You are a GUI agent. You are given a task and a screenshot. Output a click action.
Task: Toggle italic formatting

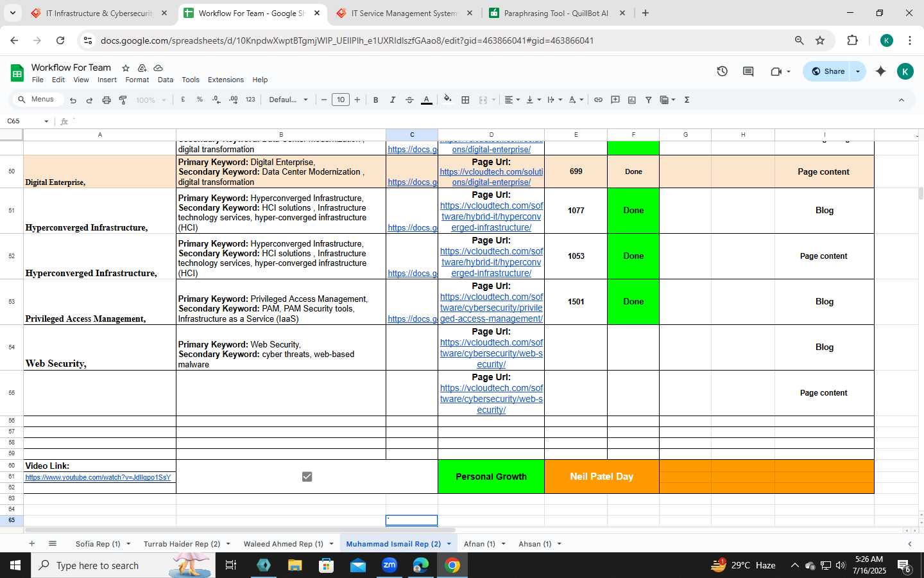(x=392, y=100)
